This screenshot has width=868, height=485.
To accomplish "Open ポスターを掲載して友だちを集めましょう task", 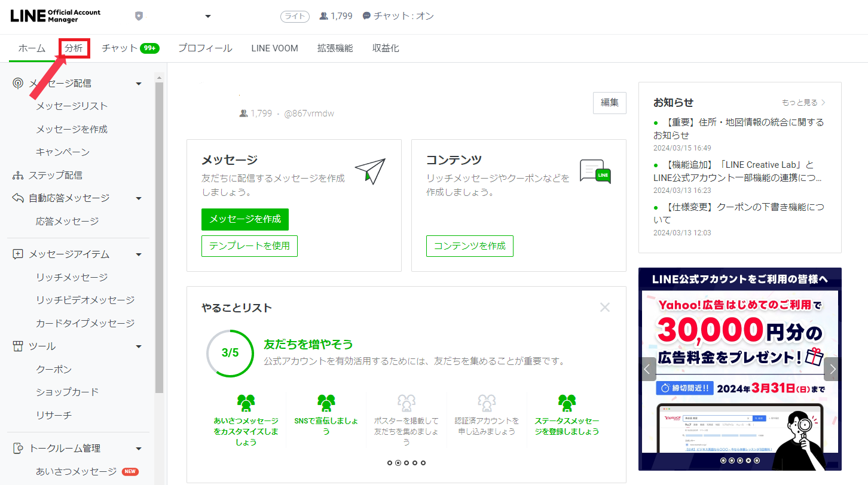I will pyautogui.click(x=407, y=419).
